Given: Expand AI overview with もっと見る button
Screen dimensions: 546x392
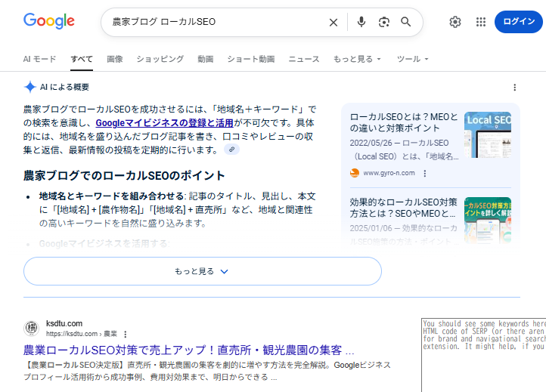Looking at the screenshot, I should [x=202, y=271].
